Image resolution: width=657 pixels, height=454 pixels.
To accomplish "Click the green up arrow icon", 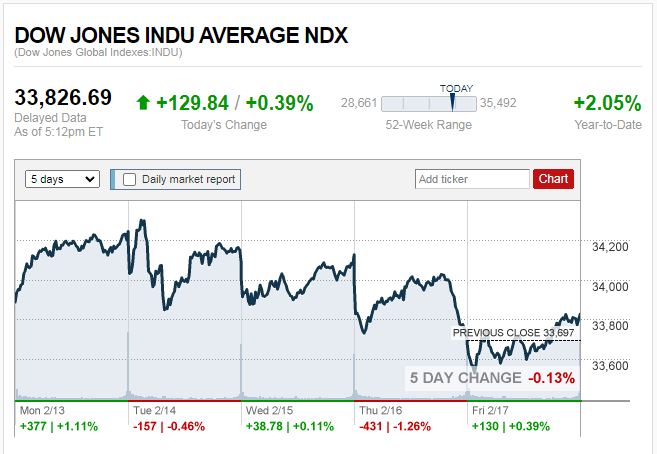I will click(144, 102).
